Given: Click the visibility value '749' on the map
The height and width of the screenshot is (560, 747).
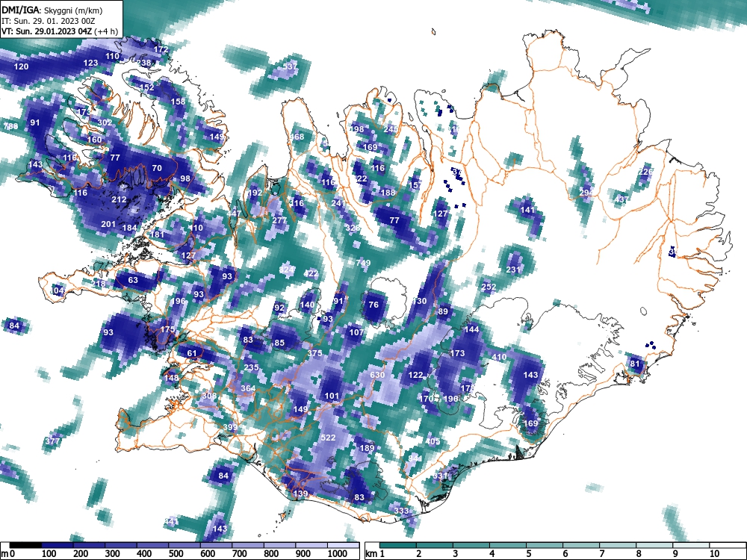Looking at the screenshot, I should click(363, 263).
